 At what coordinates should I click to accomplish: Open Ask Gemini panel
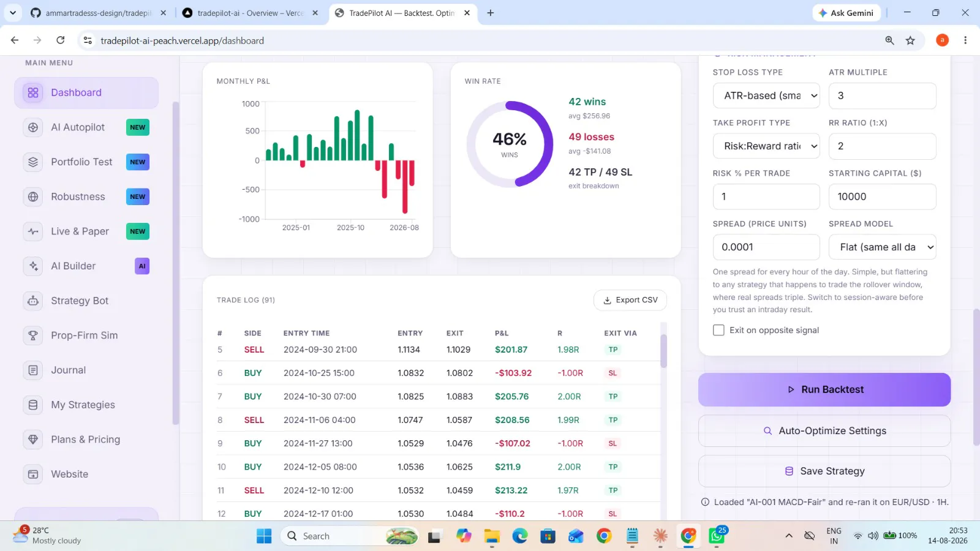point(846,13)
